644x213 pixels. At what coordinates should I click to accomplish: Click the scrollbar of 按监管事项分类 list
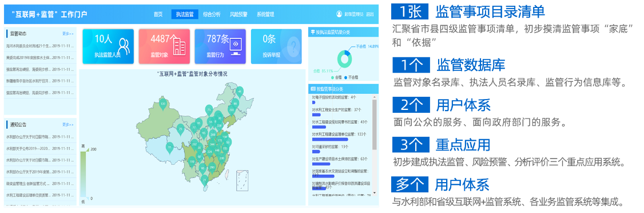[x=375, y=125]
